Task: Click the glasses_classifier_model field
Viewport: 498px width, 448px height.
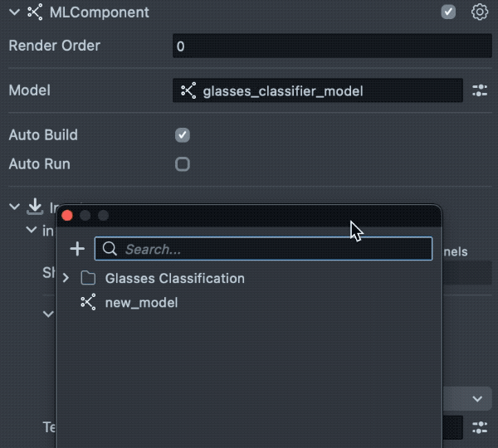Action: (x=317, y=90)
